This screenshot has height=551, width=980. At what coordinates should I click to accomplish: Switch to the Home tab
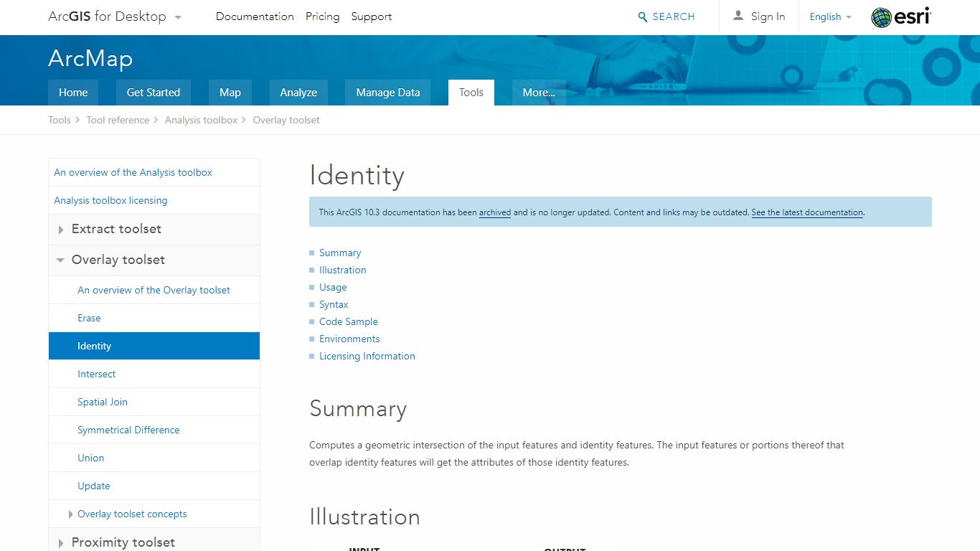(x=73, y=93)
